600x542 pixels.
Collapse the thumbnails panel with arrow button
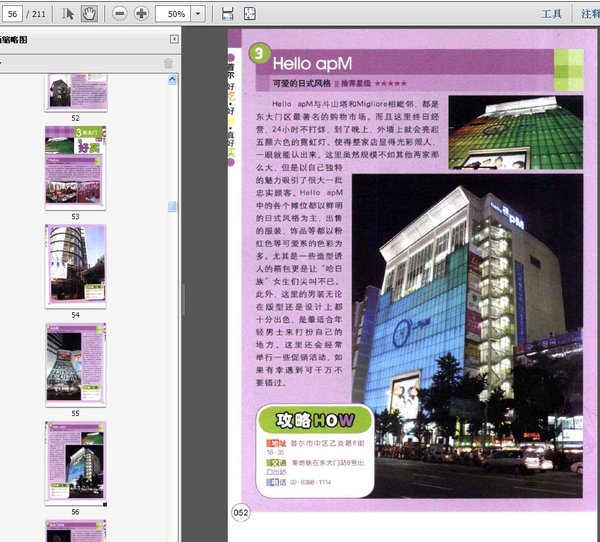(x=174, y=40)
